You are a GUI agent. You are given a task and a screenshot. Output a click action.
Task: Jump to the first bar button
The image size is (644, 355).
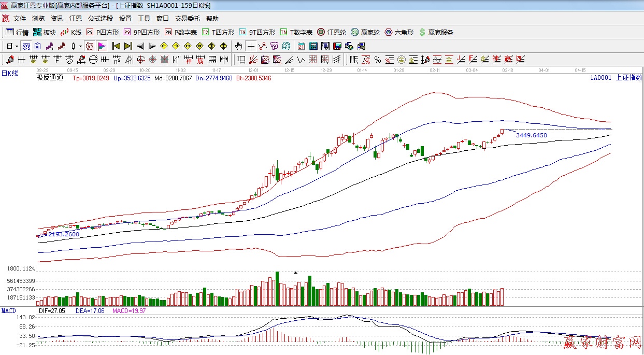116,46
